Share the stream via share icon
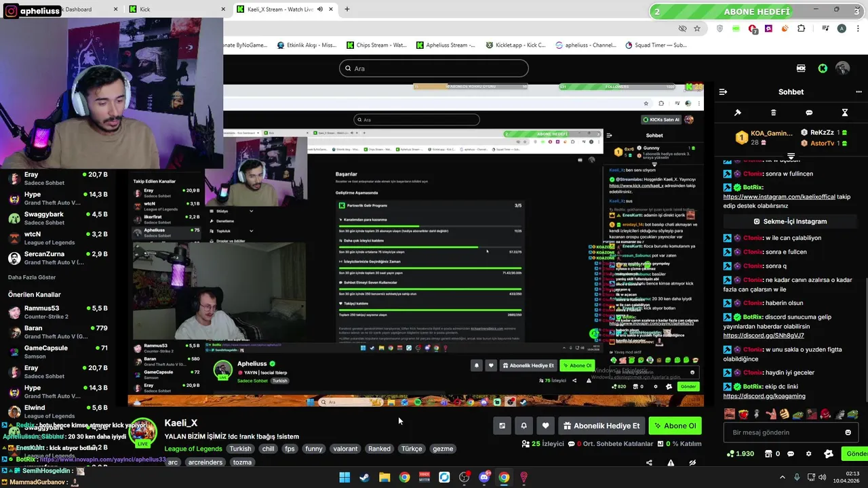Image resolution: width=868 pixels, height=488 pixels. pos(649,463)
